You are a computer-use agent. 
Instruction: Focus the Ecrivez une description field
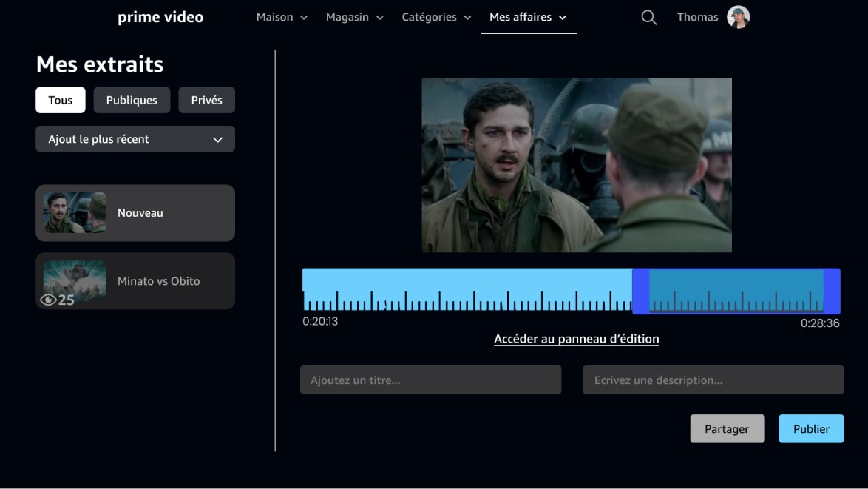[713, 380]
